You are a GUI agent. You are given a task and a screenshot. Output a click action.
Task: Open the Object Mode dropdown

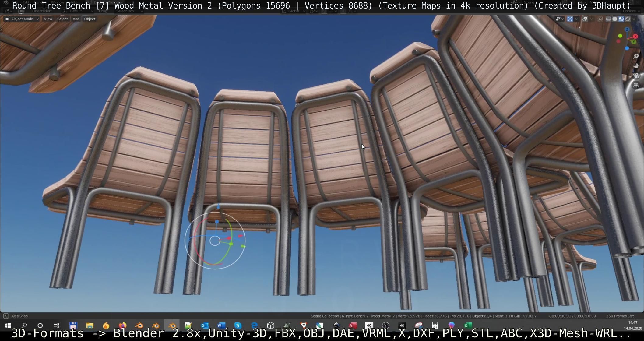(22, 19)
